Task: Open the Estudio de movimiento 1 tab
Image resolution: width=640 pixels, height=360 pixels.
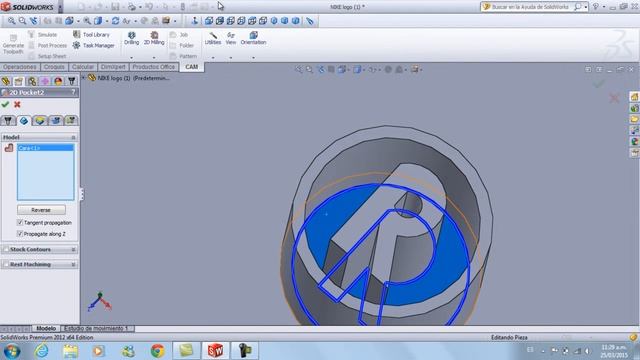Action: (x=97, y=328)
